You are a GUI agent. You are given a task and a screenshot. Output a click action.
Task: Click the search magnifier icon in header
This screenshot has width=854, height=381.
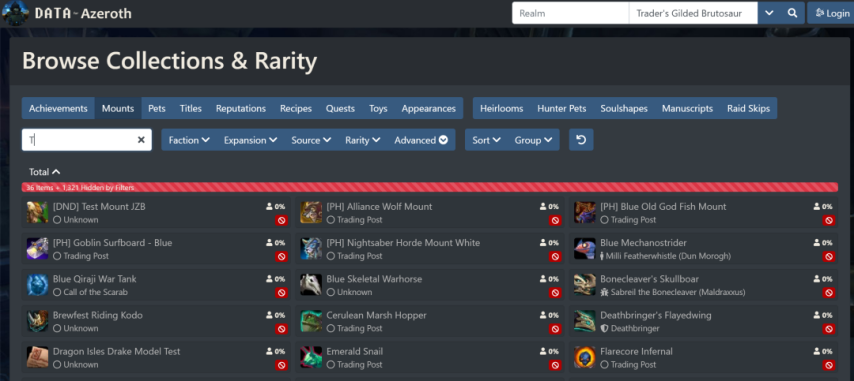click(792, 13)
